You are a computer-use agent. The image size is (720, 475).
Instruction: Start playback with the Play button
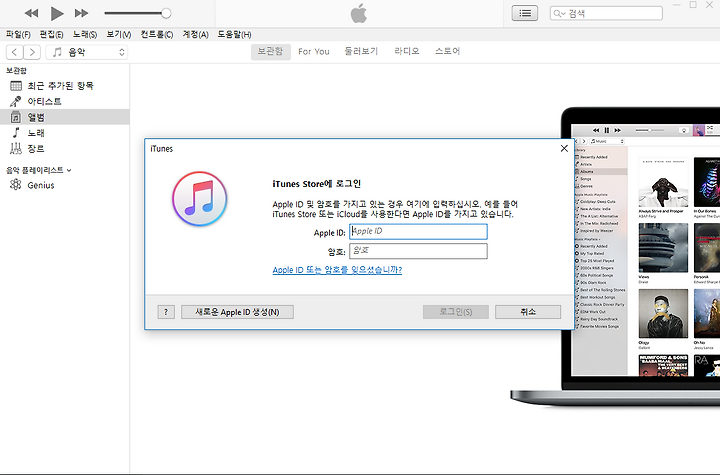57,13
